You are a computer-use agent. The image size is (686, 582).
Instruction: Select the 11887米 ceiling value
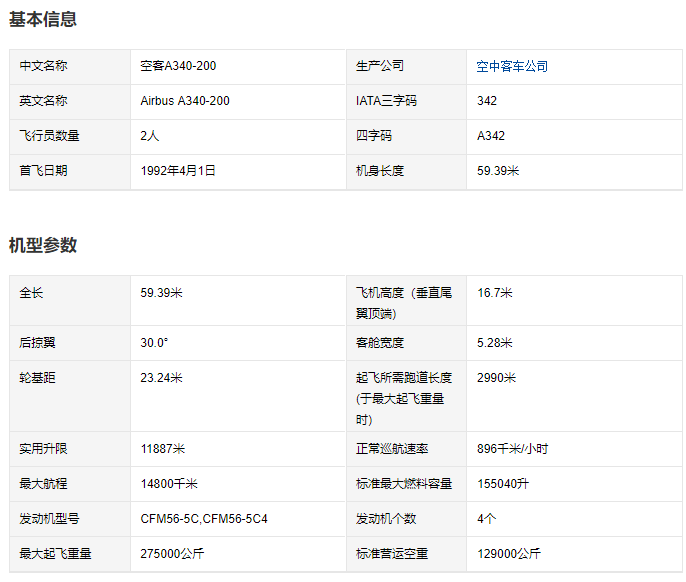coord(163,449)
